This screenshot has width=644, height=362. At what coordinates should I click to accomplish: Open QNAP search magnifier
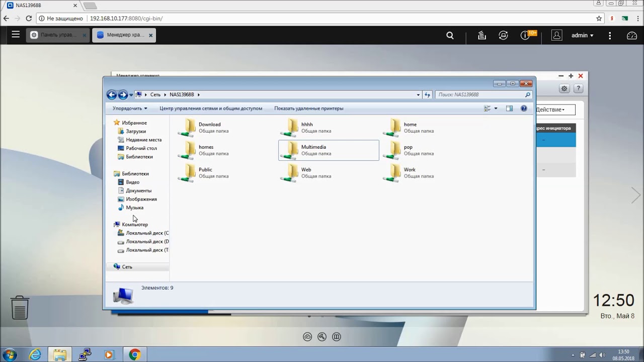coord(450,35)
